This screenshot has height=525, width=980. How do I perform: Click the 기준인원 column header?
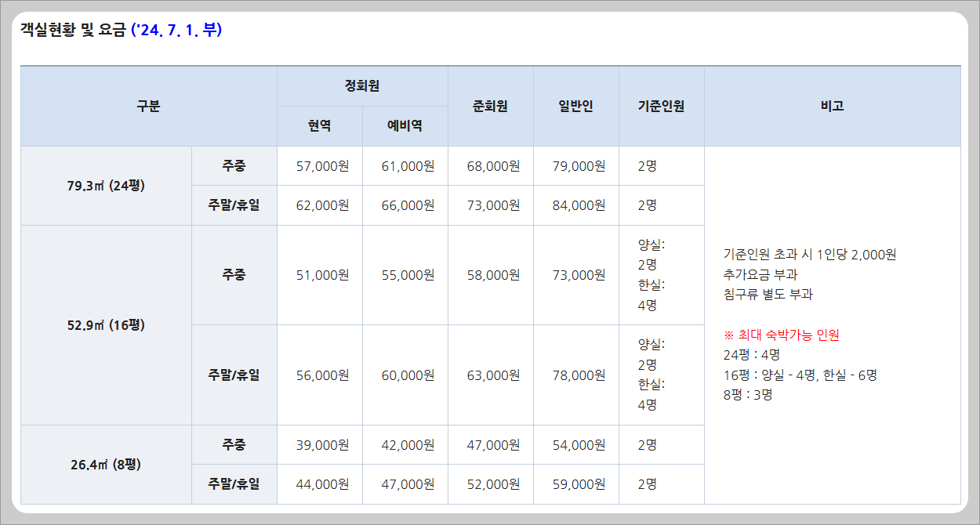click(x=661, y=106)
